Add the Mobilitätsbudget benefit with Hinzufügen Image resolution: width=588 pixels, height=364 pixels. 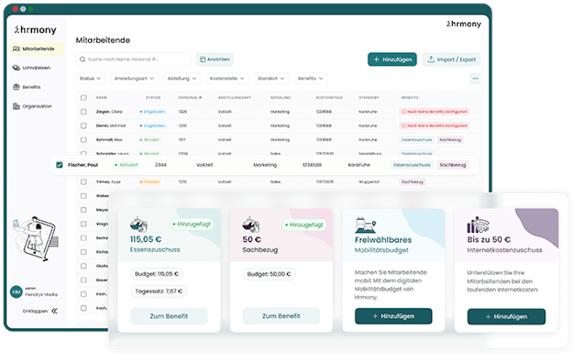[x=393, y=316]
